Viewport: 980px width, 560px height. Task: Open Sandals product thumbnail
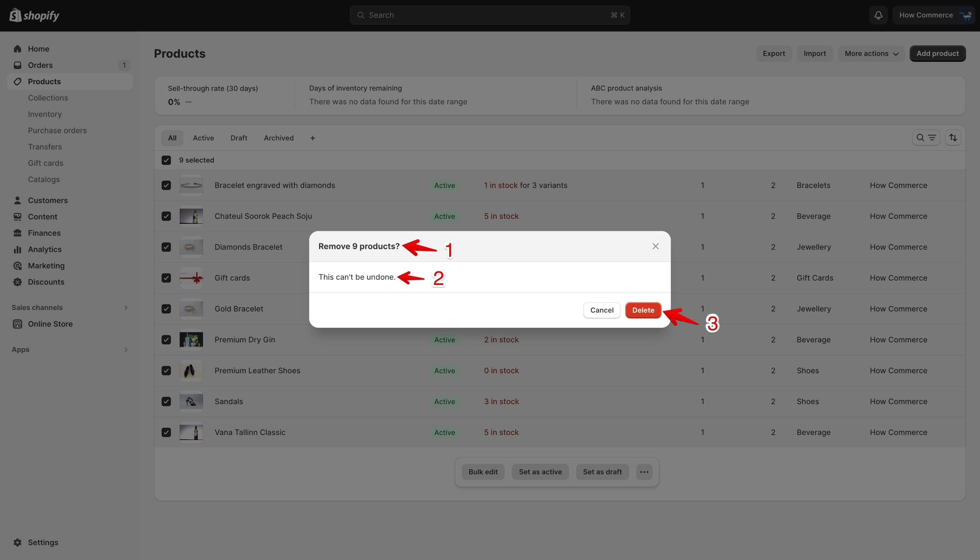(x=191, y=402)
